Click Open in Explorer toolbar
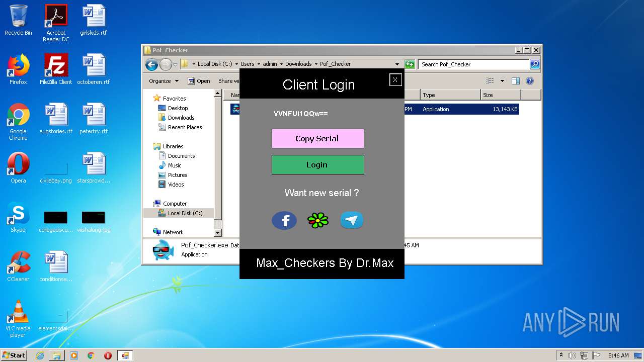Screen dimensions: 644x362 199,81
